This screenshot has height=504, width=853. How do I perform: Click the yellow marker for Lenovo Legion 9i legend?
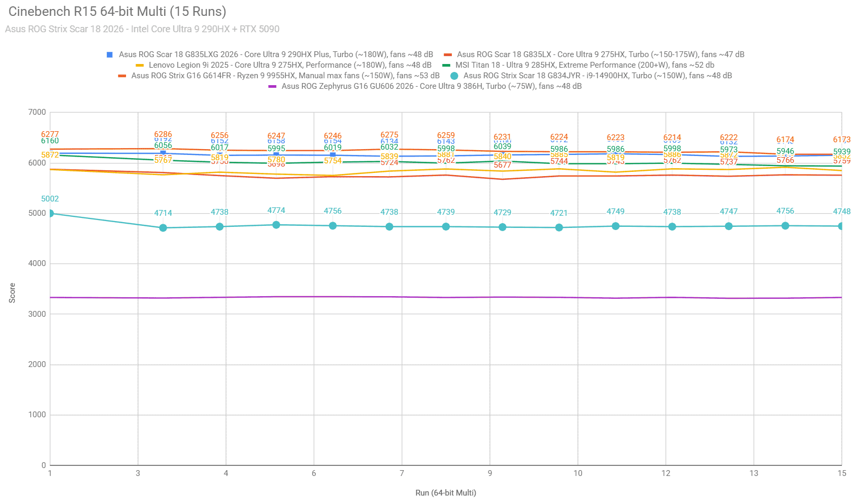click(x=140, y=65)
